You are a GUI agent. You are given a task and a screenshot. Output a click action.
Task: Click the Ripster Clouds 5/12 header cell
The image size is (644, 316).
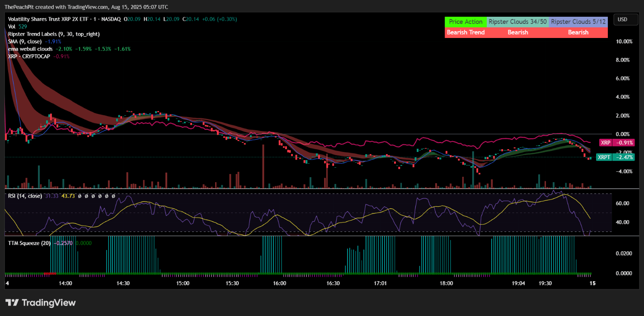pyautogui.click(x=578, y=21)
